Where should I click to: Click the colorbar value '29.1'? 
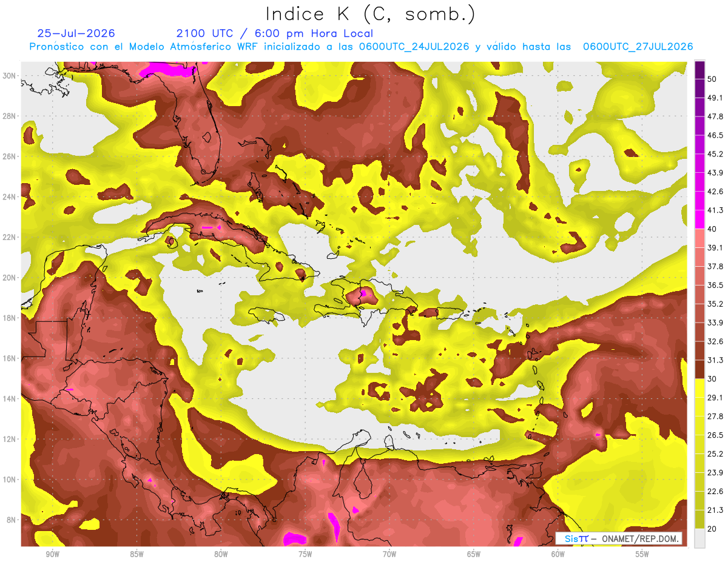(715, 398)
